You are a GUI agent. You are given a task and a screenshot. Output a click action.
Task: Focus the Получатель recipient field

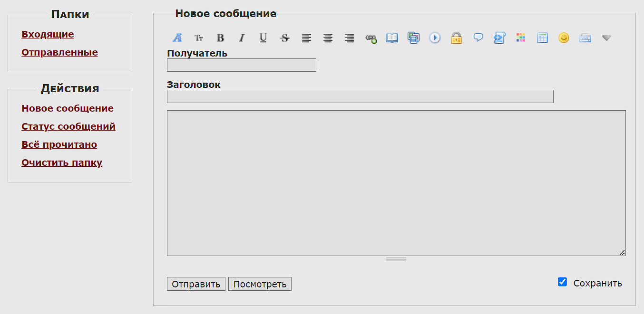(241, 65)
